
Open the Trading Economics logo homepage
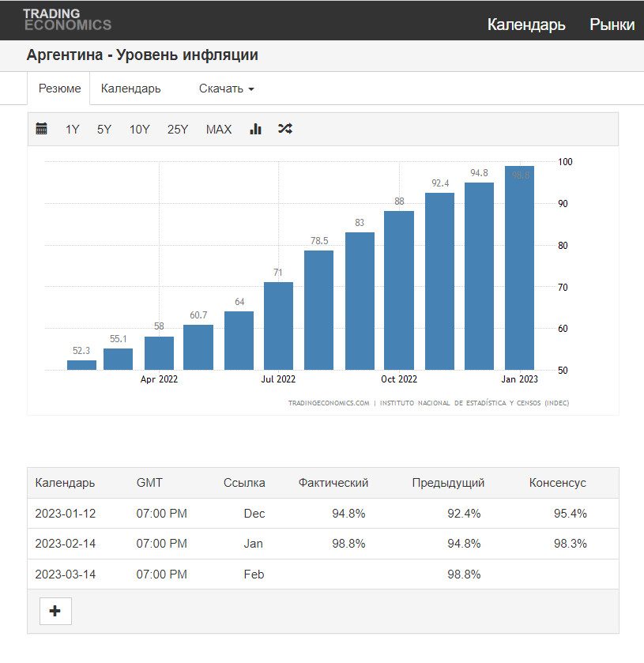67,20
